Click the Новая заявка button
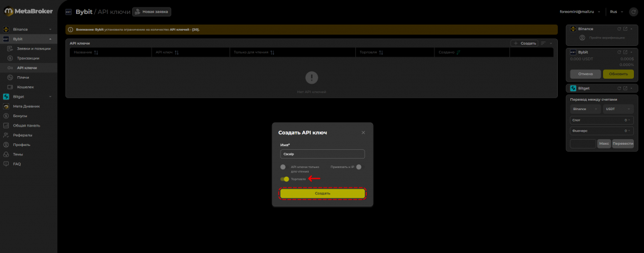 152,12
